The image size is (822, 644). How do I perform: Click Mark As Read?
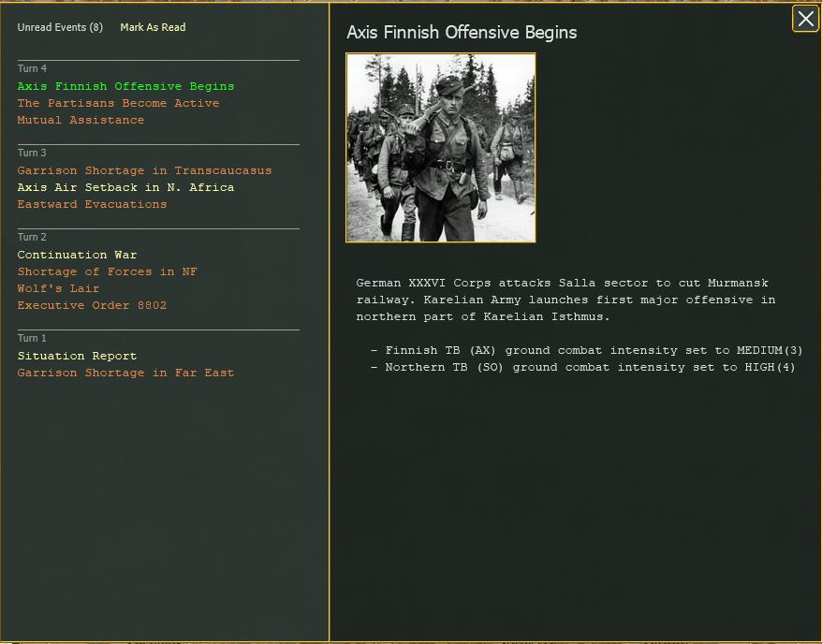153,27
